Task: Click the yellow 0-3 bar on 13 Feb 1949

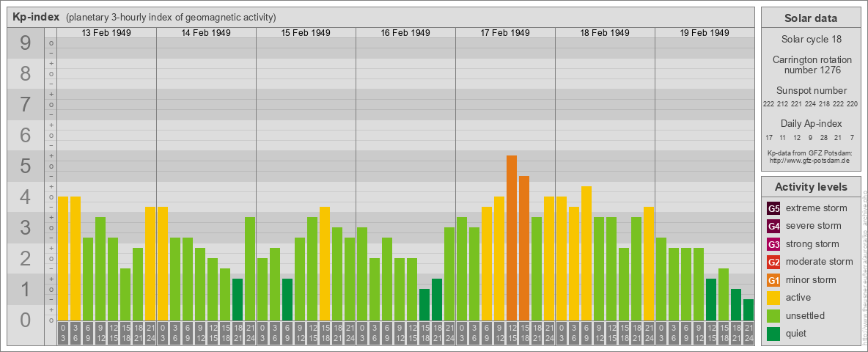Action: pos(63,258)
